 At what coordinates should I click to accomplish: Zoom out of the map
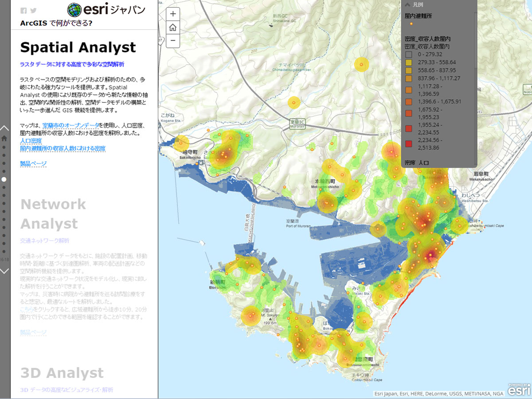173,40
